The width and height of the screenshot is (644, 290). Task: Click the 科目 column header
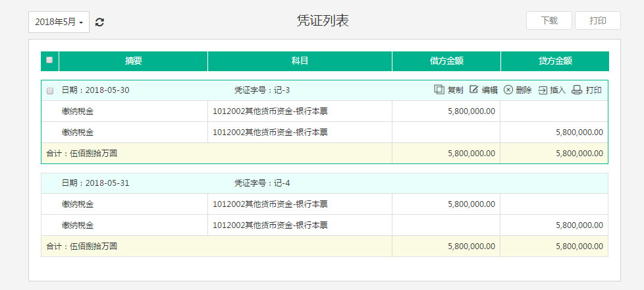300,61
